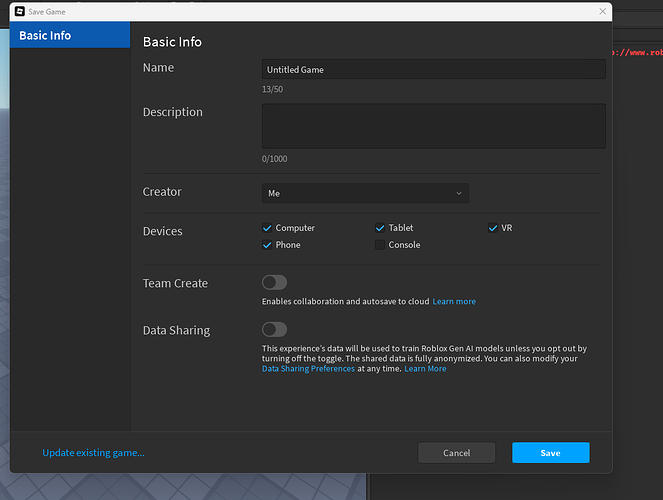Image resolution: width=663 pixels, height=500 pixels.
Task: Close the Save Game dialog
Action: pyautogui.click(x=602, y=11)
